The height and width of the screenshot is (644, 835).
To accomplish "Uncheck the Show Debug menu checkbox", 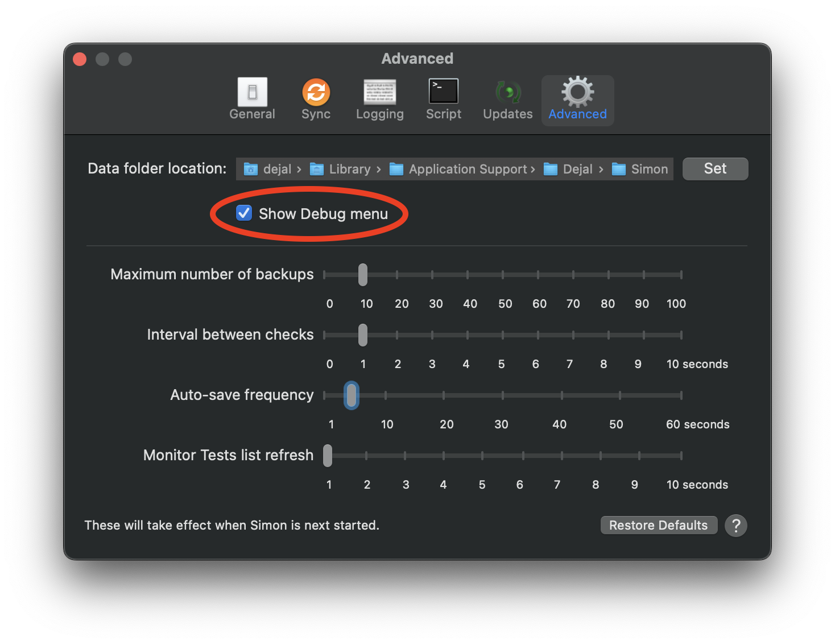I will tap(244, 213).
